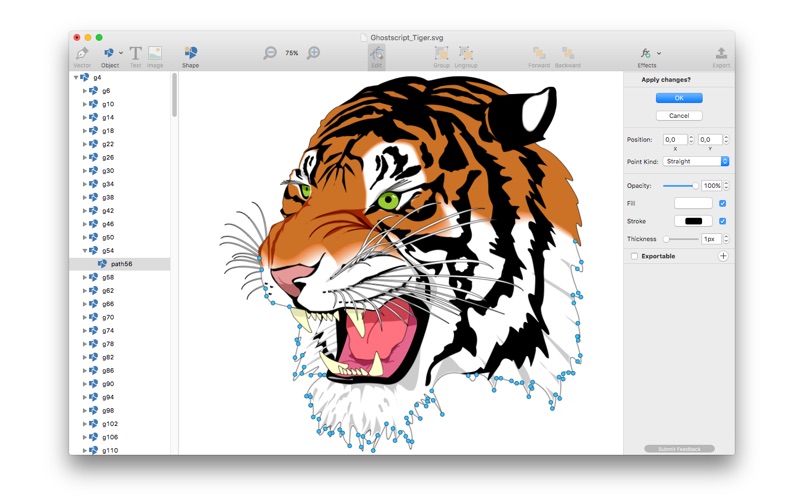
Task: Adjust the X position stepper
Action: pos(691,139)
